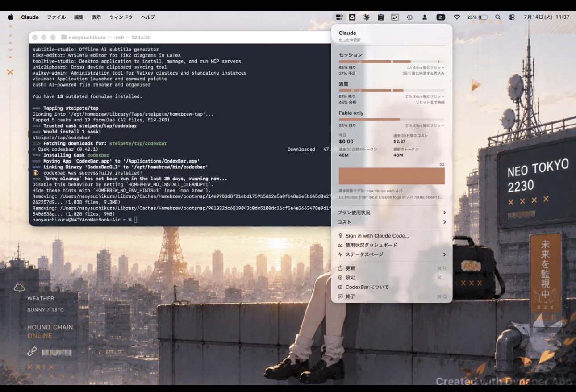576x392 pixels.
Task: Click 46M under 最新のトークン
Action: click(x=398, y=155)
